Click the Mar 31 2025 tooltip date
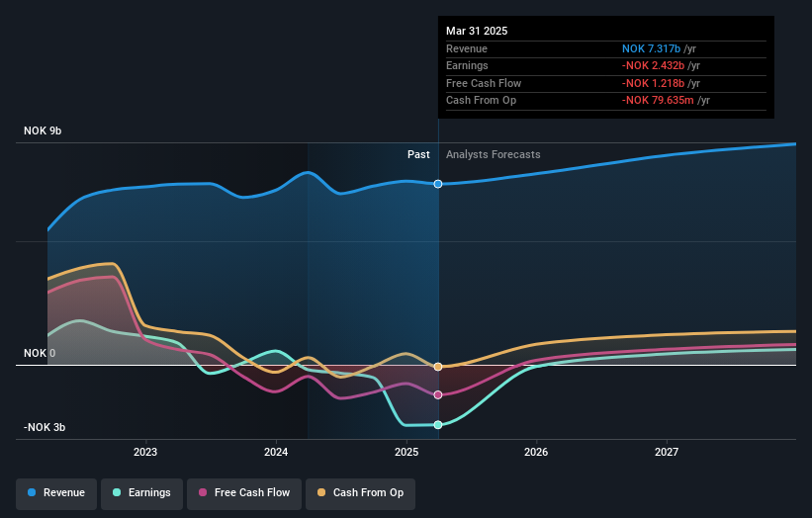This screenshot has width=812, height=518. coord(477,31)
